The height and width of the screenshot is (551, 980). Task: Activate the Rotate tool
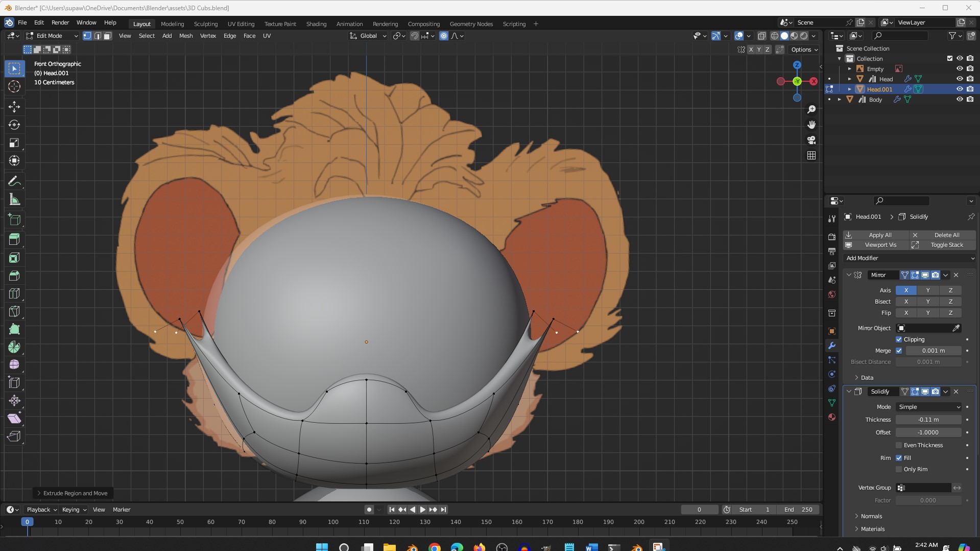click(14, 125)
